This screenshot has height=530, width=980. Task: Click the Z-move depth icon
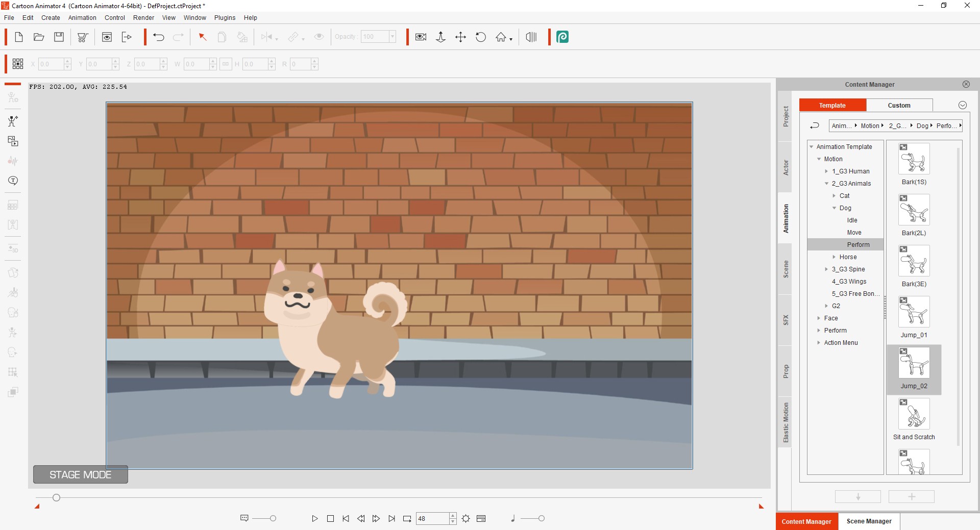pos(441,37)
